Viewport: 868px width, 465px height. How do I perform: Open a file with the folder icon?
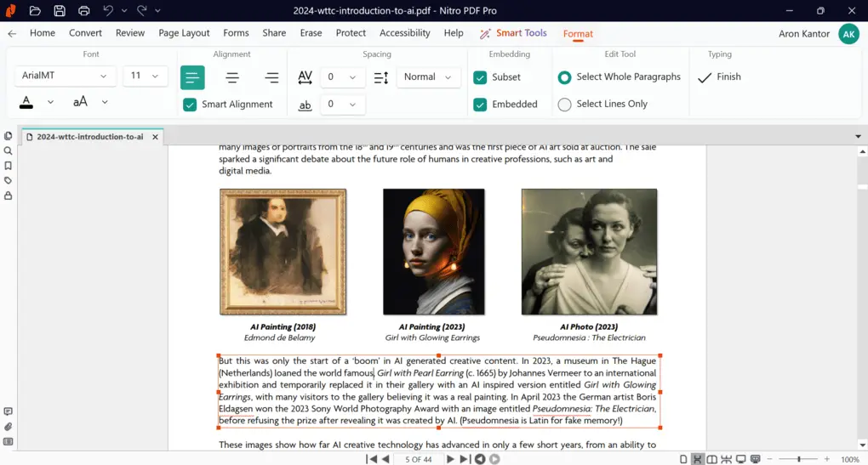pos(35,10)
